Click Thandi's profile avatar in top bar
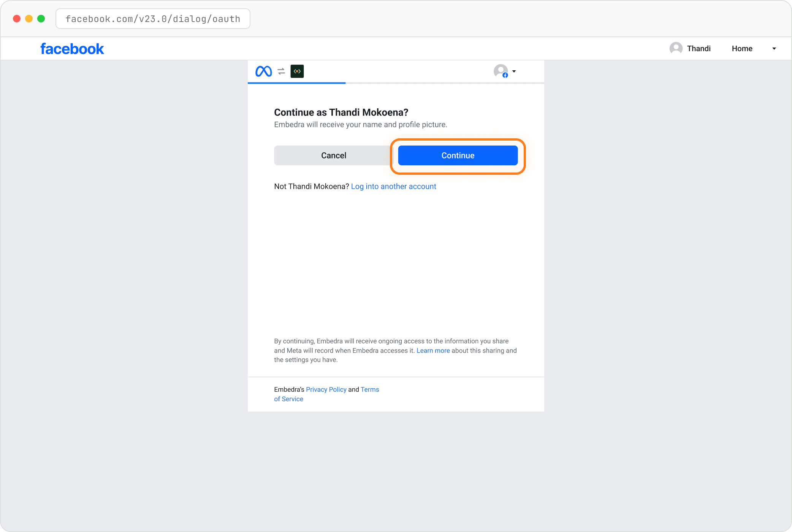This screenshot has height=532, width=792. click(676, 48)
